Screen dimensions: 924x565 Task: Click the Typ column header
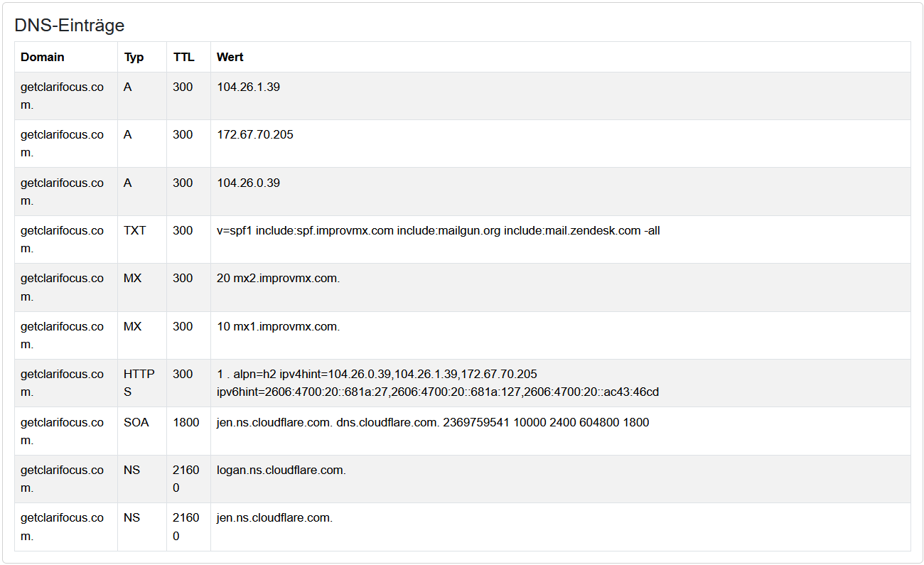(x=134, y=57)
